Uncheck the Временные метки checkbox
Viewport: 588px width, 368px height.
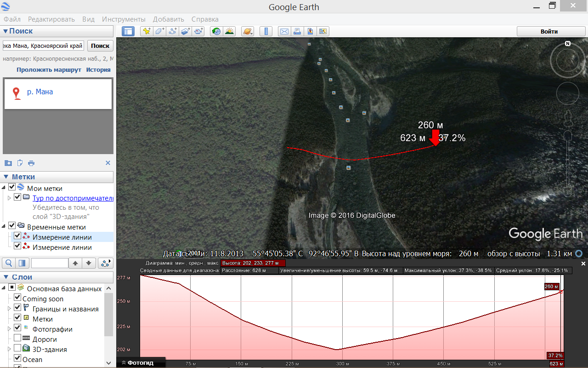[12, 226]
